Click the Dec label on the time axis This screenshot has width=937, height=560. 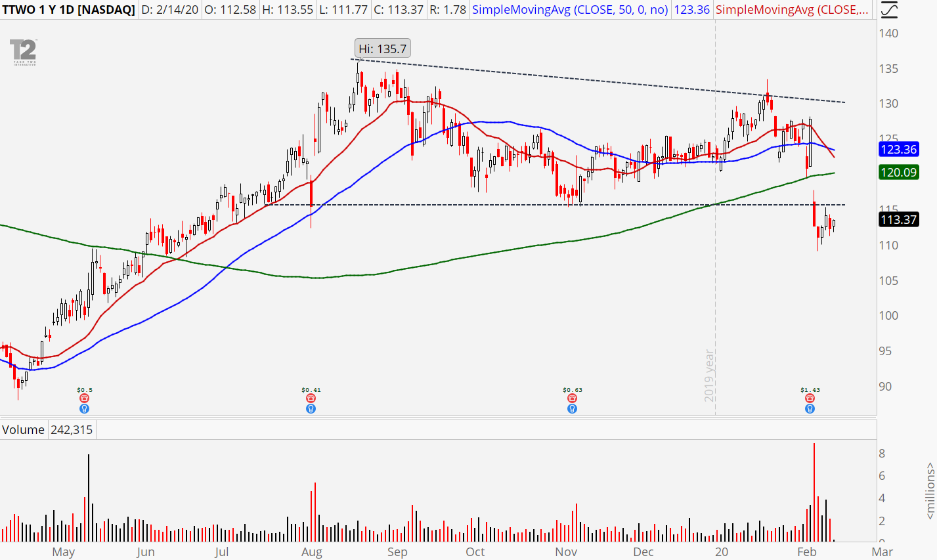pyautogui.click(x=643, y=551)
